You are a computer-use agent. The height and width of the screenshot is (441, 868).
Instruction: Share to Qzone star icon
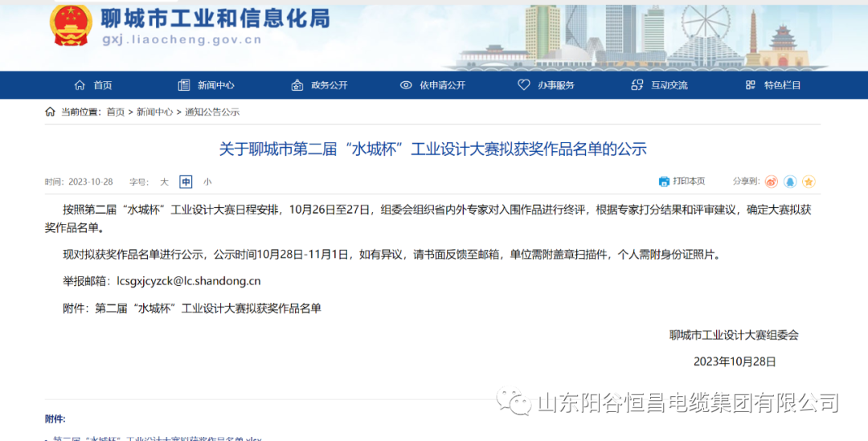coord(809,182)
